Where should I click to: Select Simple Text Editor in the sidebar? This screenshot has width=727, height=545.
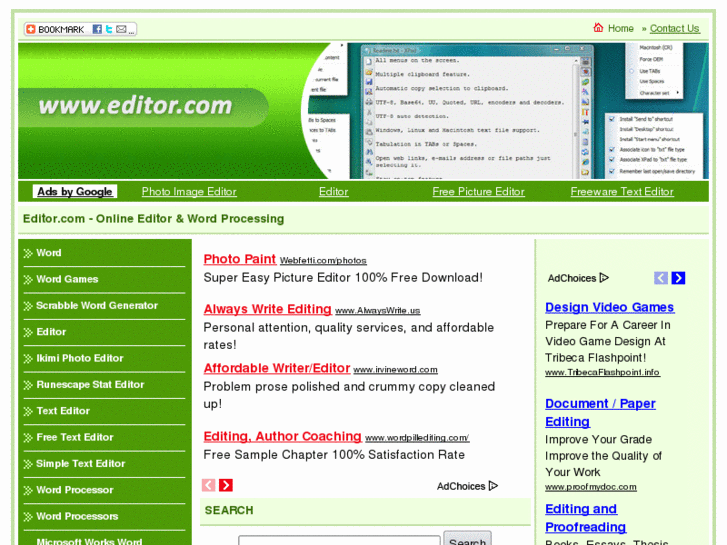81,464
